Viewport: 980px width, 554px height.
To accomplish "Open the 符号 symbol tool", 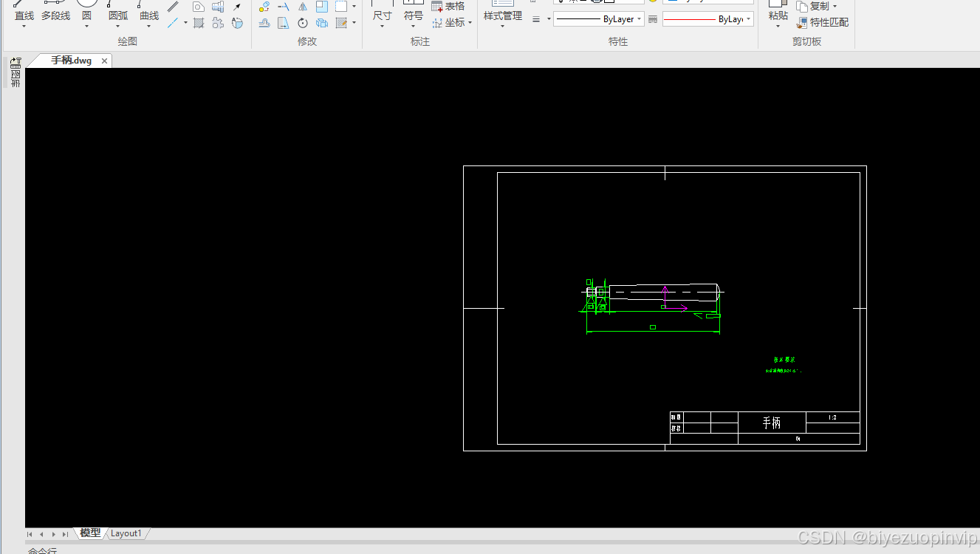I will [414, 10].
